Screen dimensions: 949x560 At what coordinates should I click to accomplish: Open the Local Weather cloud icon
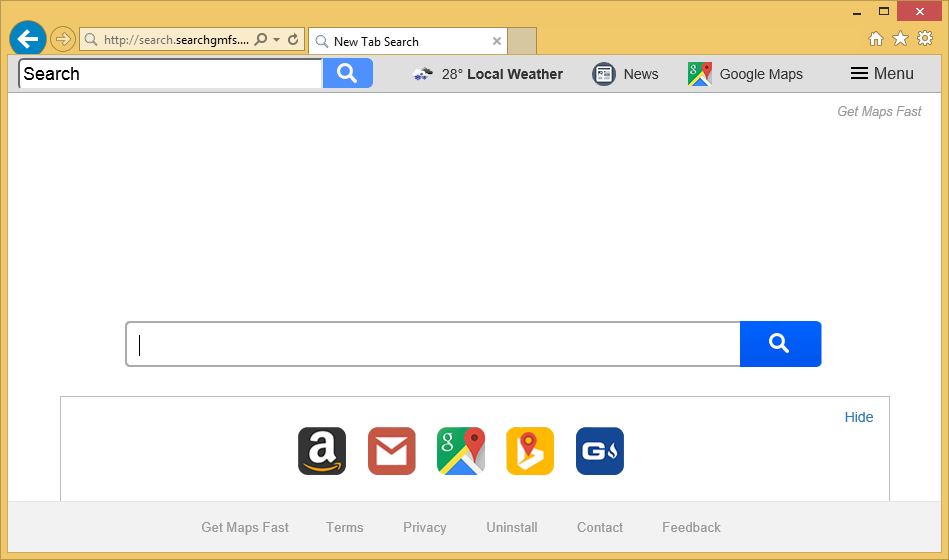click(423, 74)
